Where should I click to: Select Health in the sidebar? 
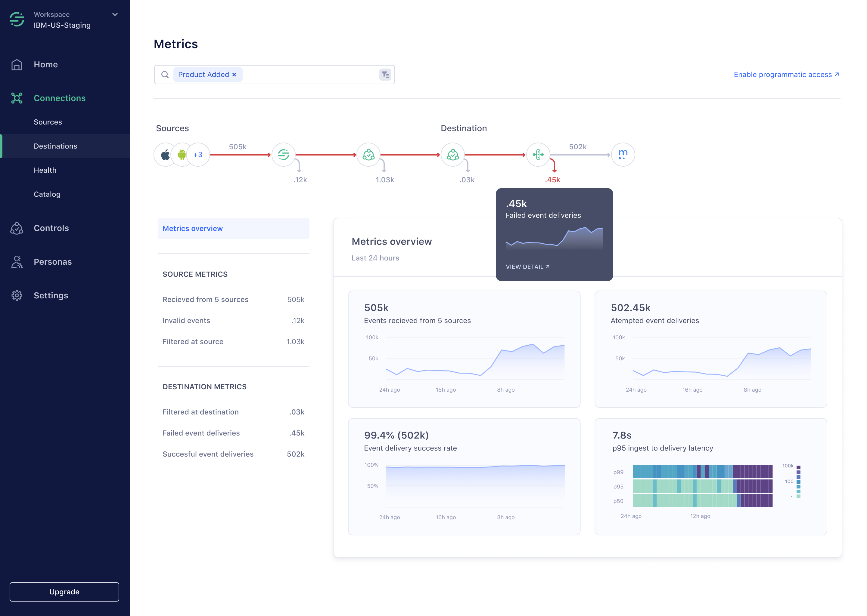[45, 170]
